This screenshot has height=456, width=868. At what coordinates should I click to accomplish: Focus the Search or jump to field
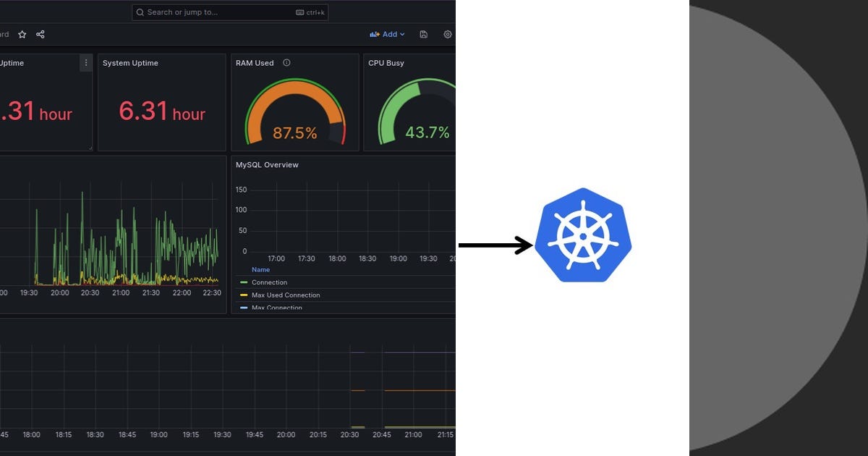pyautogui.click(x=231, y=12)
